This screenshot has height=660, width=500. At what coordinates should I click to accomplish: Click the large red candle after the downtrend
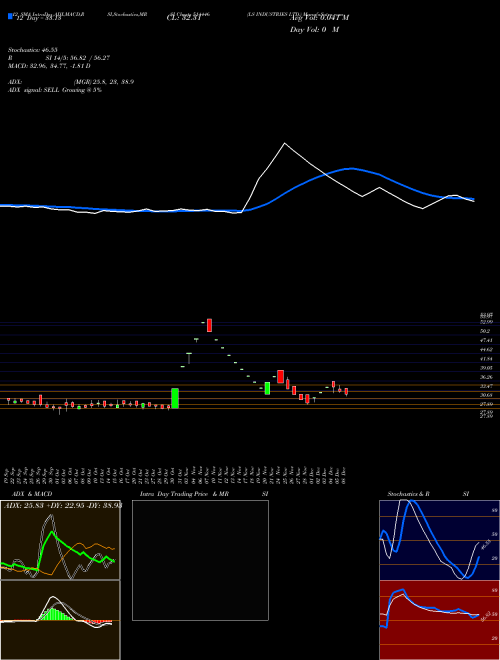[x=280, y=377]
